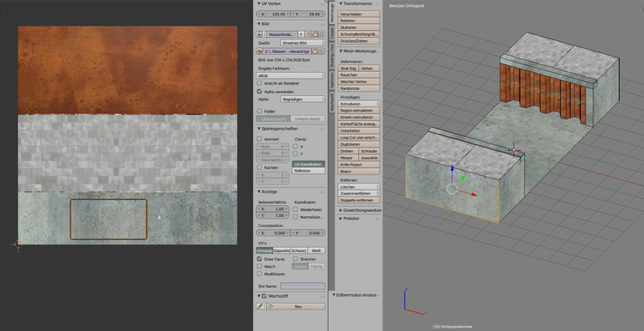Disable Alpha verwenden checkbox
Viewport: 644px width, 331px height.
tap(259, 92)
